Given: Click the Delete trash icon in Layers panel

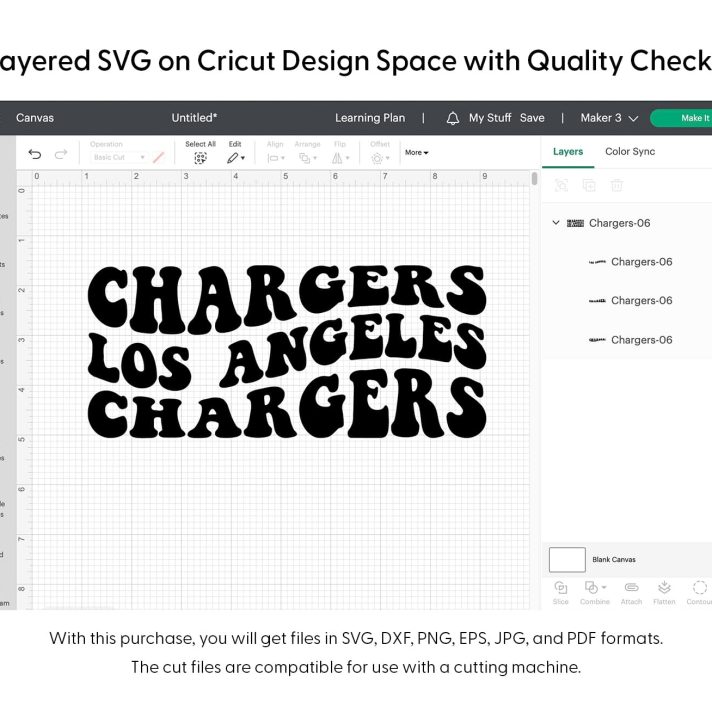Looking at the screenshot, I should (x=617, y=185).
